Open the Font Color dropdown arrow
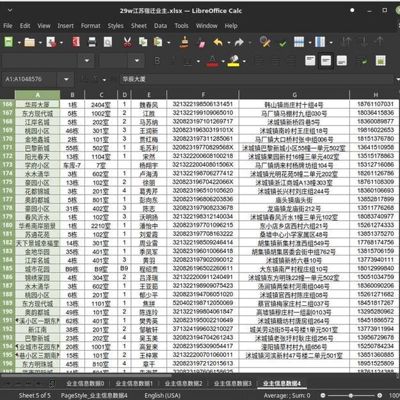 222,61
